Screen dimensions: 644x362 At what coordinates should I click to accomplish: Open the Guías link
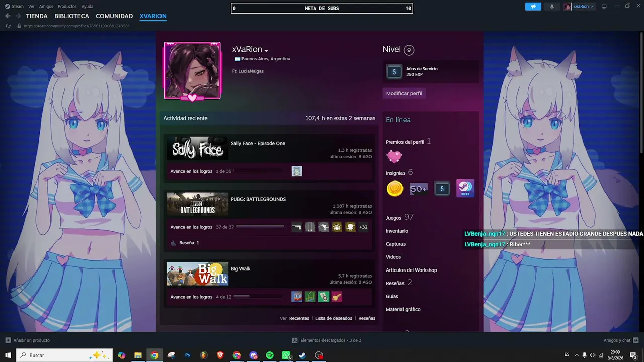[x=392, y=296]
